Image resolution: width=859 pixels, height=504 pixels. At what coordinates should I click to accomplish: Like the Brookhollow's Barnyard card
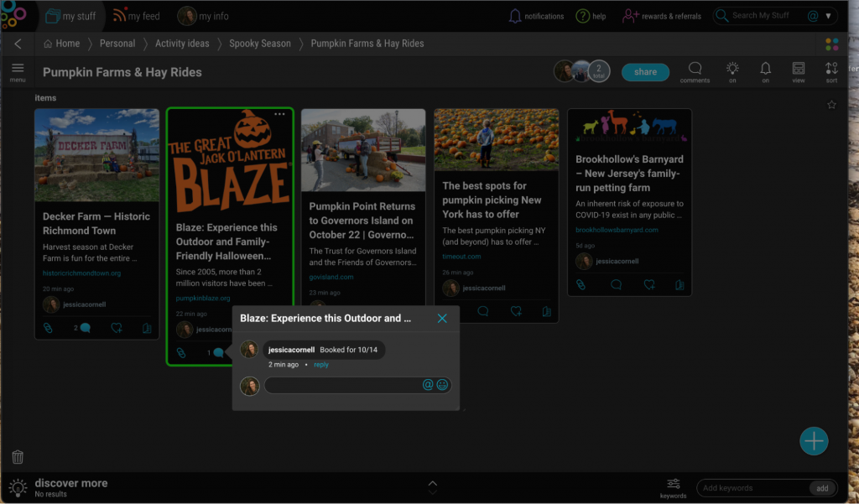(x=649, y=285)
